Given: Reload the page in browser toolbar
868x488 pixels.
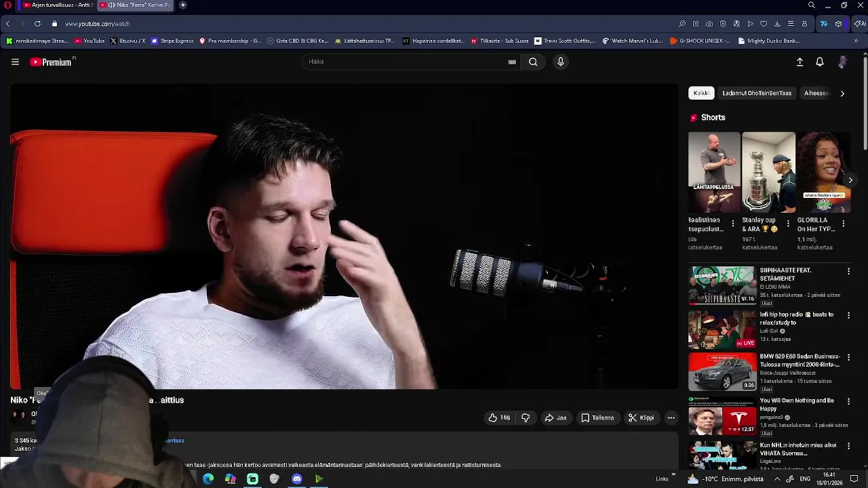Looking at the screenshot, I should 37,24.
